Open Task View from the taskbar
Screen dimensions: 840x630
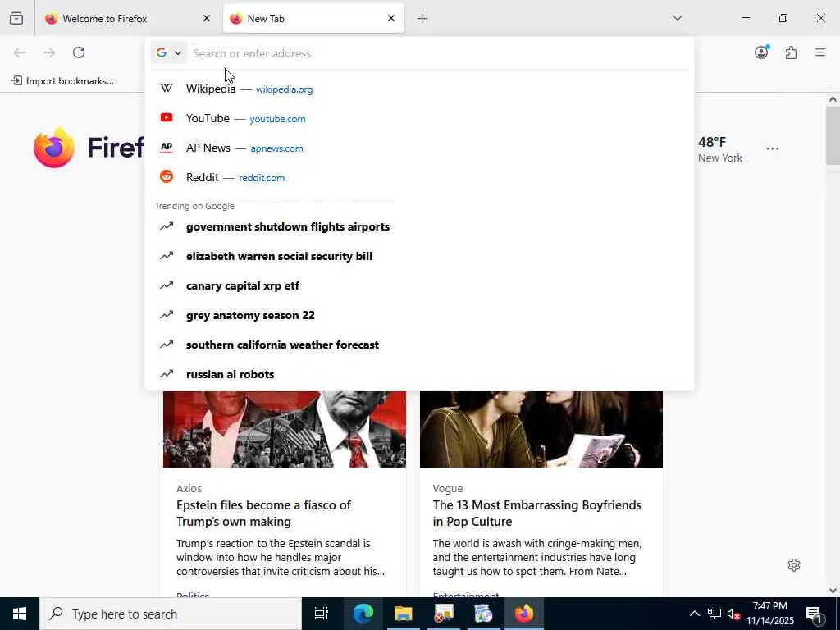point(321,614)
